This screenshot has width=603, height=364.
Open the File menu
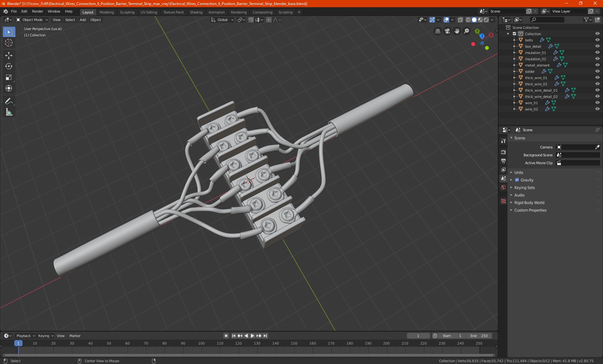[14, 11]
